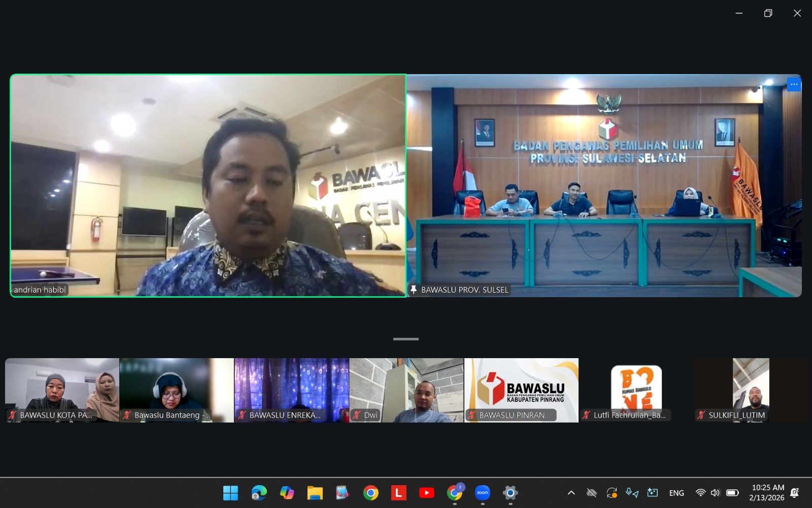
Task: Open the red L app in the taskbar
Action: (x=398, y=492)
